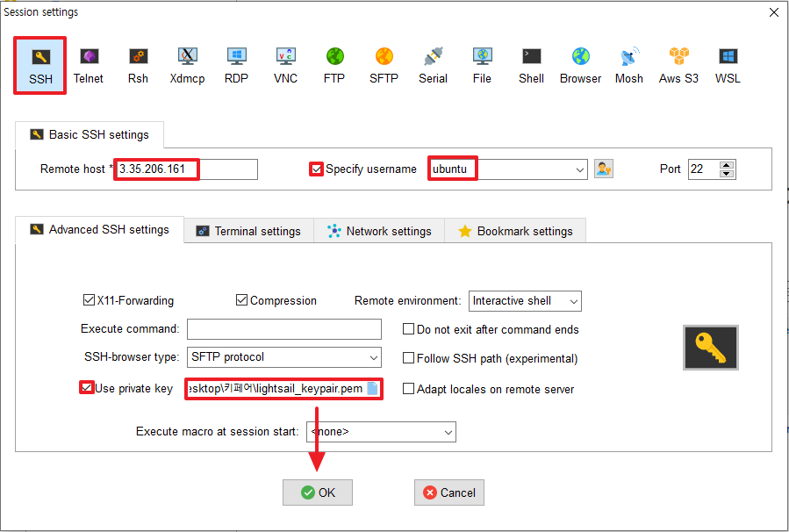This screenshot has width=789, height=532.
Task: Decrease the port number with down arrow
Action: pos(727,174)
